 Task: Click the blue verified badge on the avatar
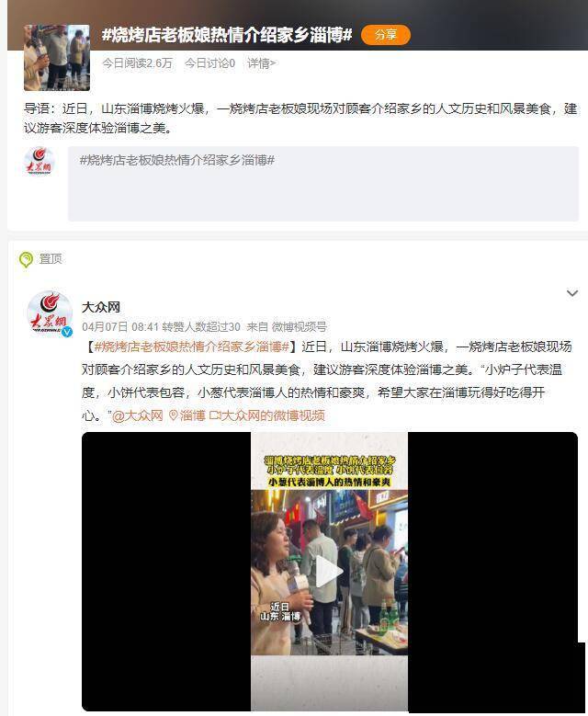point(67,332)
